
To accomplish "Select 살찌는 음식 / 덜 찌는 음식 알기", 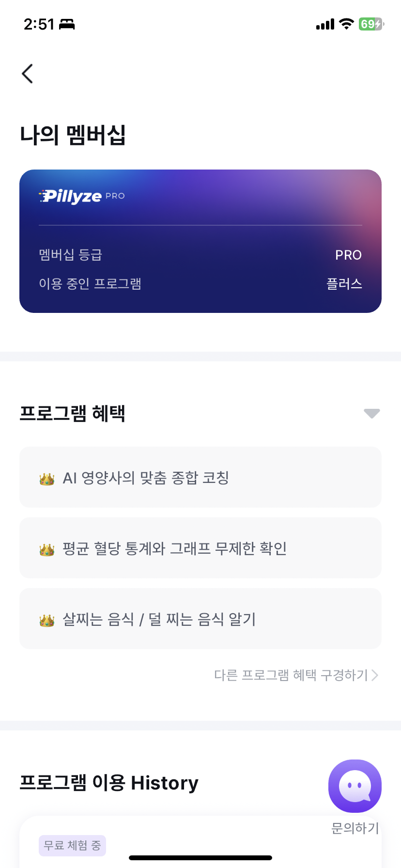I will pyautogui.click(x=159, y=619).
